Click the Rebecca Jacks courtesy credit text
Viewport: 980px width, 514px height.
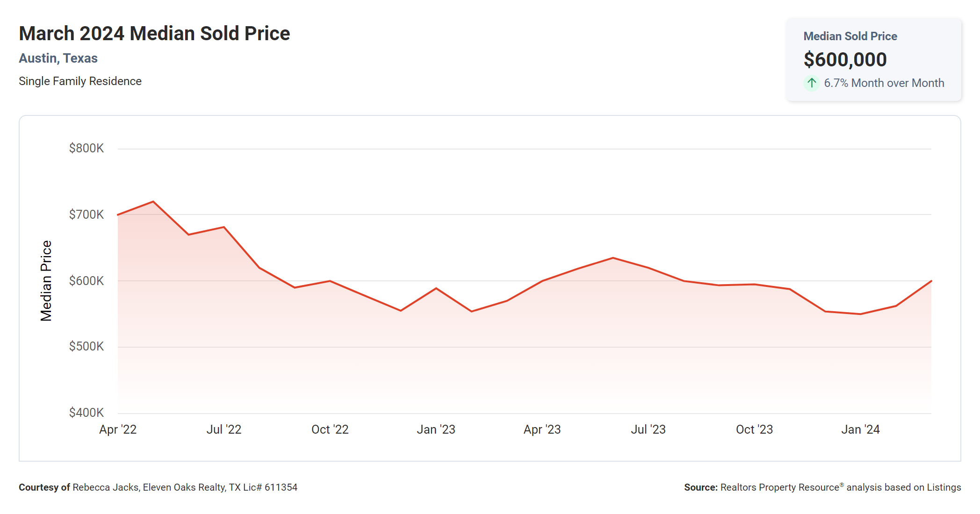coord(185,488)
